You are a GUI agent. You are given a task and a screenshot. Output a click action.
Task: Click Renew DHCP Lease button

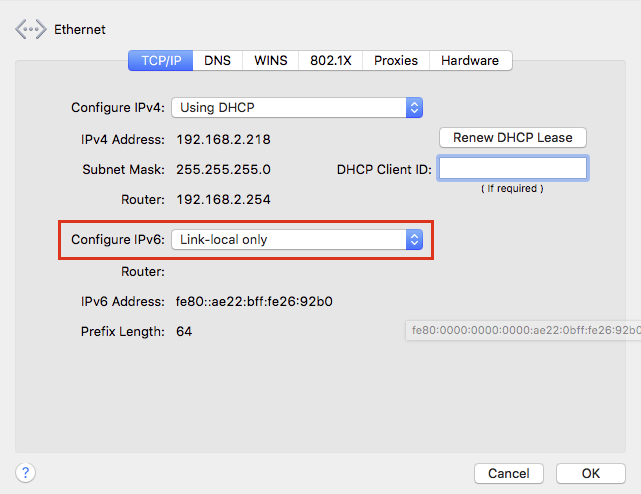513,138
